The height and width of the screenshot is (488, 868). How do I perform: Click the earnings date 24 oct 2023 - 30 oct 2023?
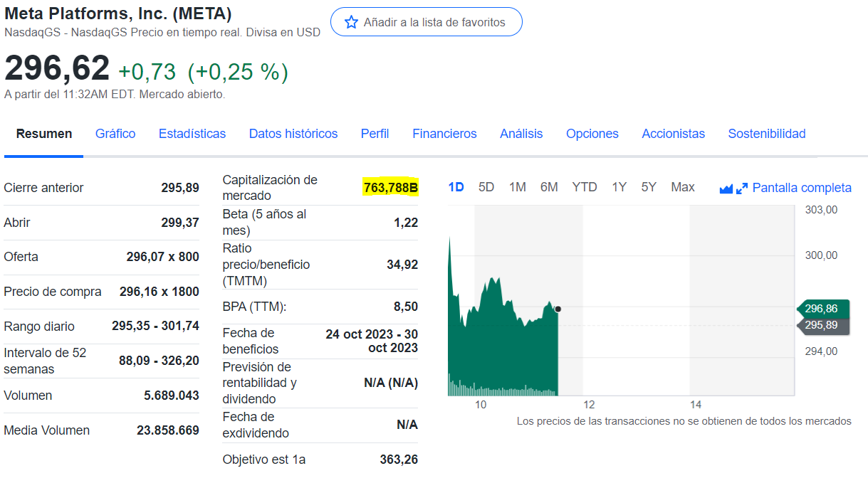point(372,341)
